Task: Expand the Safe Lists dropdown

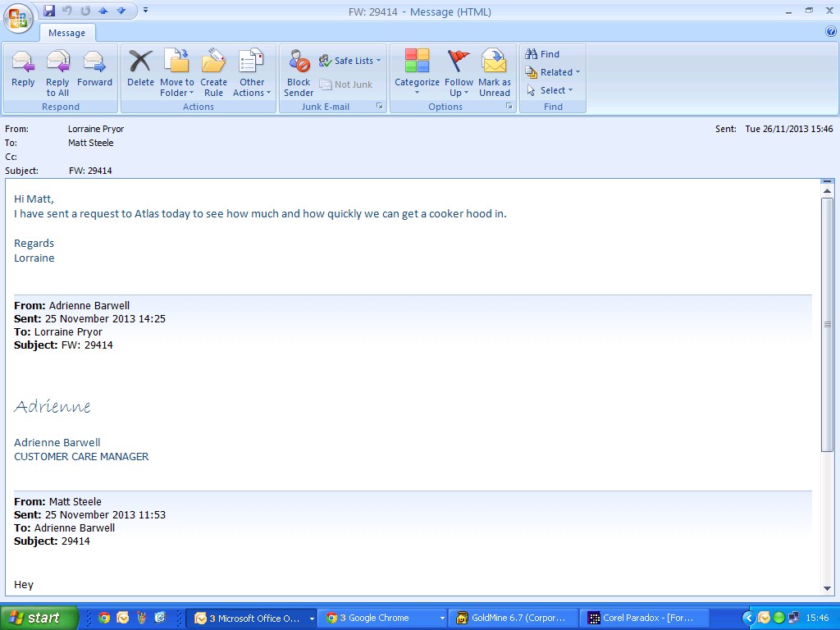Action: (x=349, y=61)
